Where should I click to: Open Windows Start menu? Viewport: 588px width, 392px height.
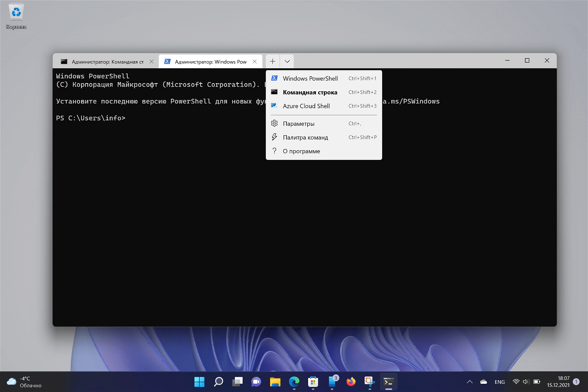pos(199,382)
